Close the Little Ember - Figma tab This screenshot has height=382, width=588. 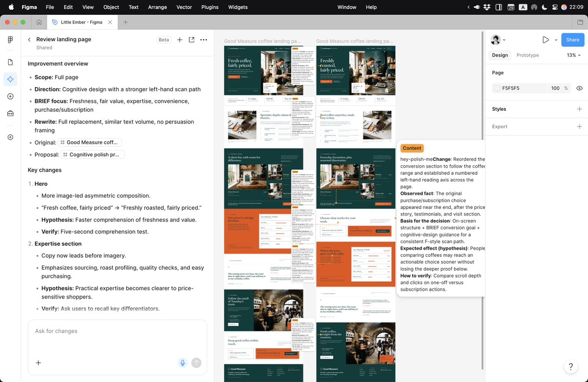coord(110,22)
